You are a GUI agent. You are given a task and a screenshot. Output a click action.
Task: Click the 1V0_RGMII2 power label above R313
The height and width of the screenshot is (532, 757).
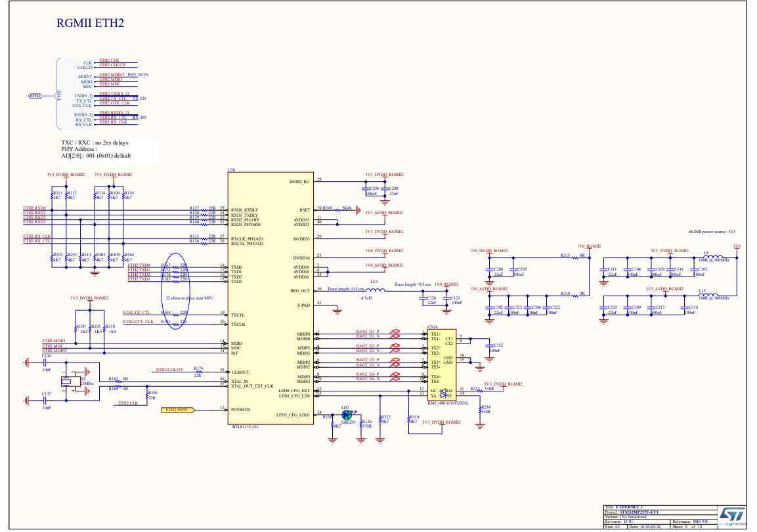pyautogui.click(x=589, y=246)
